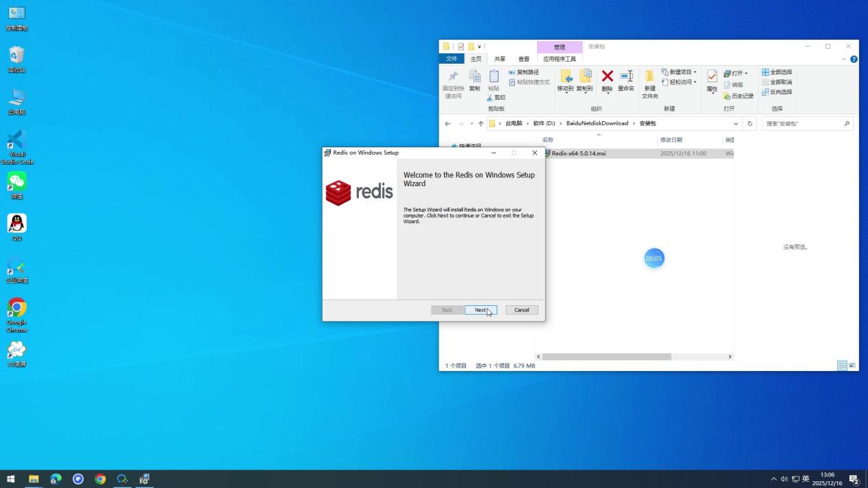Cancel the Redis on Windows Setup
This screenshot has width=868, height=488.
521,309
